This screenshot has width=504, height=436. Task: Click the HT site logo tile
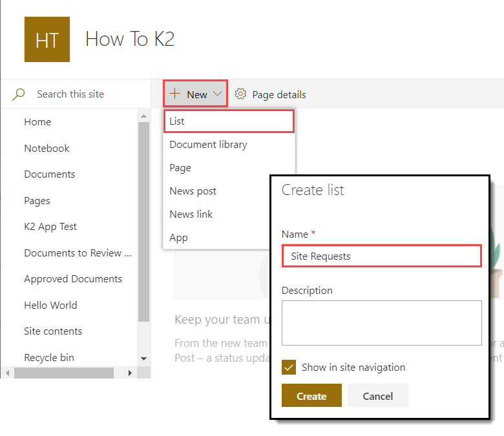[47, 39]
